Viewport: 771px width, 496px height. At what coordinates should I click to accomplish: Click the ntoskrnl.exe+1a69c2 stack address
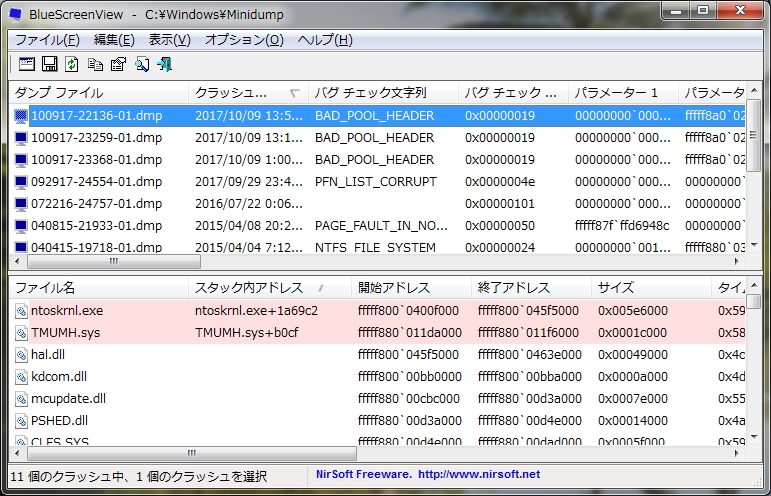click(256, 311)
